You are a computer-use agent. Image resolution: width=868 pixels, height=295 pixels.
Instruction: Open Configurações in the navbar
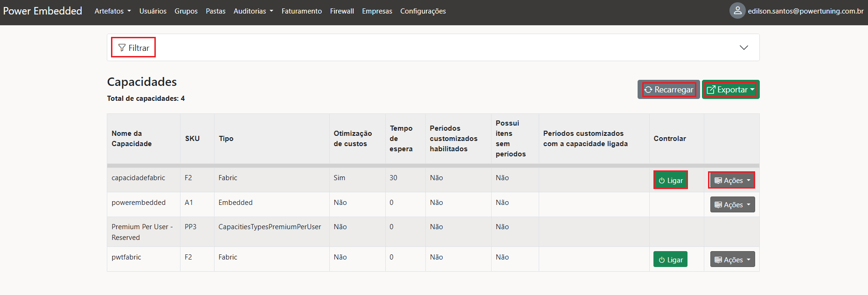coord(423,11)
